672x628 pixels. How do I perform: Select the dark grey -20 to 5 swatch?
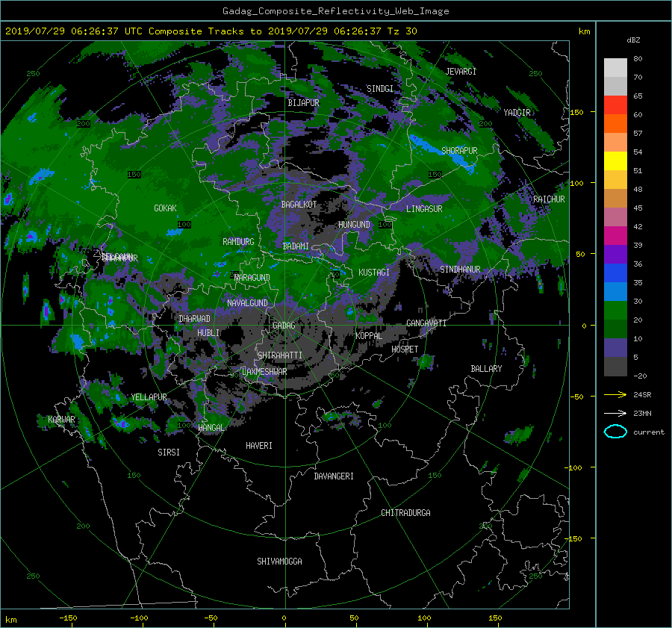coord(615,367)
